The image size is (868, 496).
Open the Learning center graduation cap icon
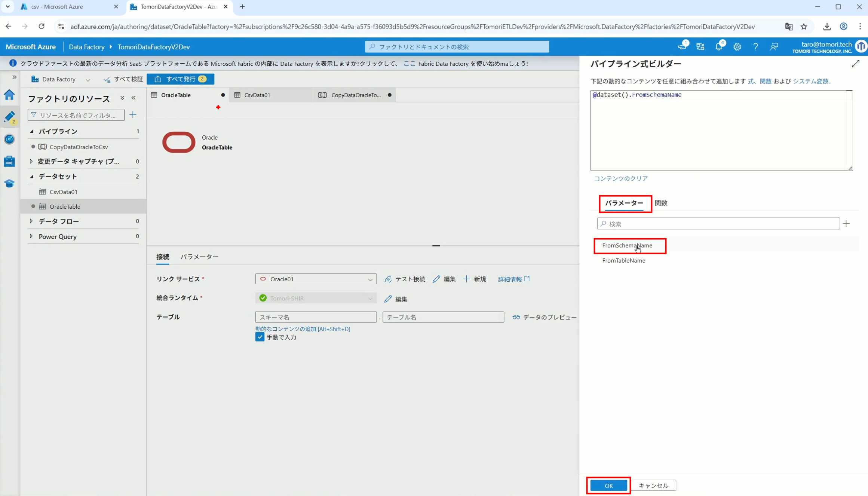point(9,183)
